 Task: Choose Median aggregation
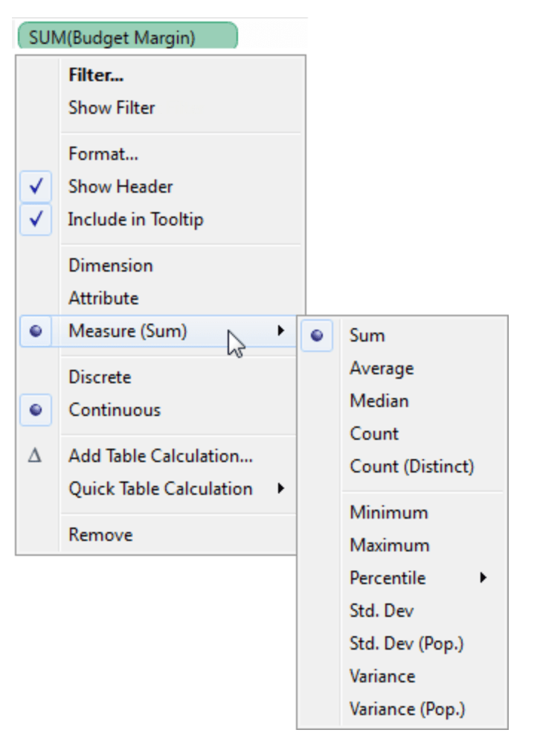coord(379,401)
